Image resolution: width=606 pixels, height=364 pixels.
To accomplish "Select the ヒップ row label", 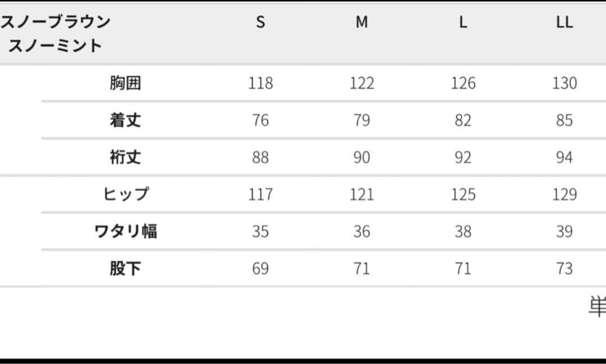I will click(126, 194).
